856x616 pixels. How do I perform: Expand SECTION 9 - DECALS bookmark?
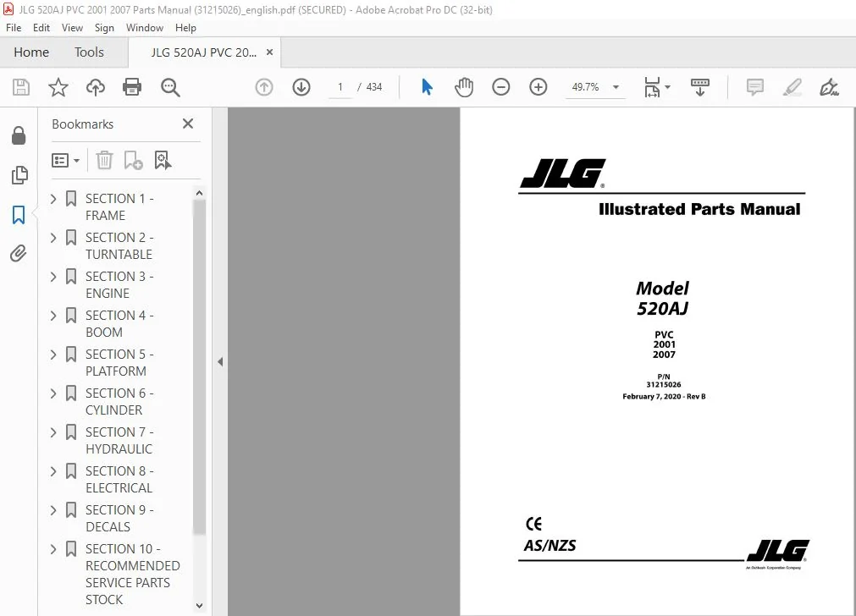[x=53, y=510]
